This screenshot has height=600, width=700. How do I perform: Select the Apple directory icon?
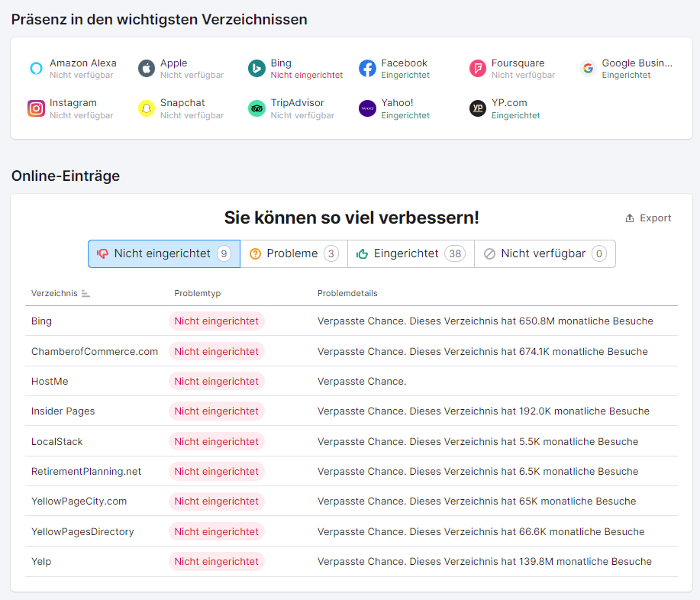(146, 68)
